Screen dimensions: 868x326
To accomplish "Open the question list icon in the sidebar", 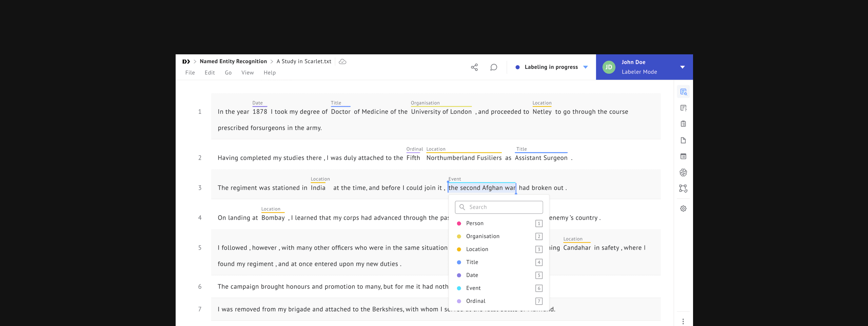I will [x=683, y=108].
